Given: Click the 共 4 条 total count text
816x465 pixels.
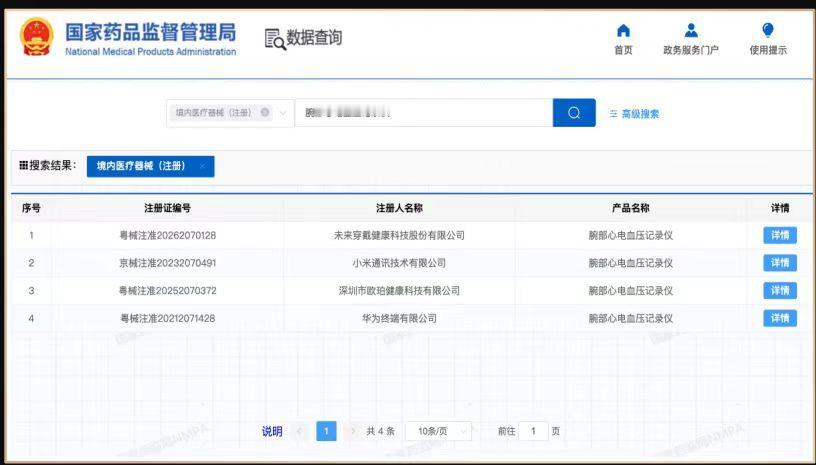Looking at the screenshot, I should (380, 431).
